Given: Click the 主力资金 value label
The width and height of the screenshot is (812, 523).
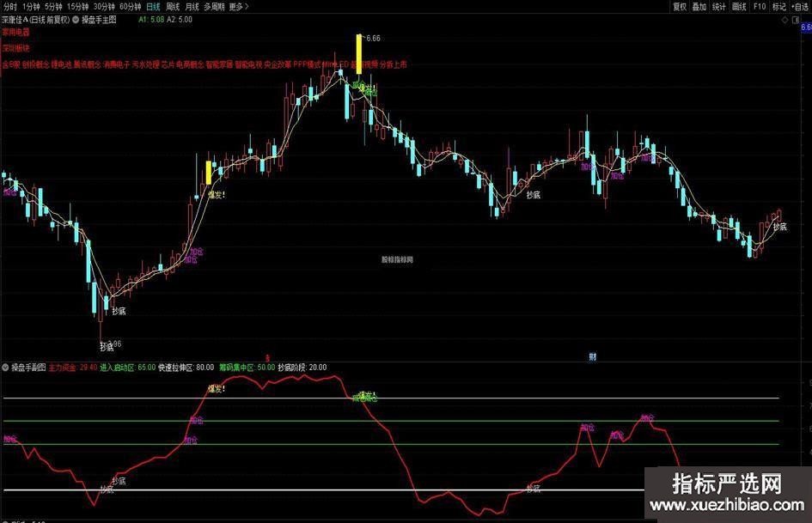Looking at the screenshot, I should click(x=73, y=368).
